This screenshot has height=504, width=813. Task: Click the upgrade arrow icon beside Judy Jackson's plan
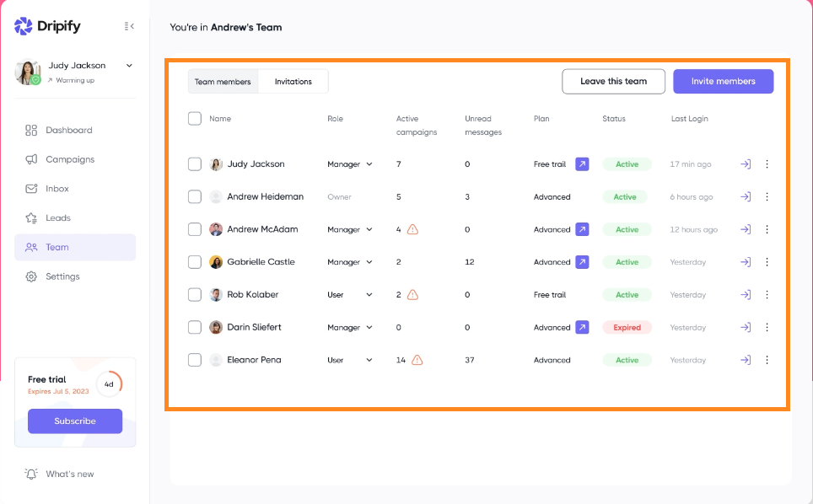point(582,164)
